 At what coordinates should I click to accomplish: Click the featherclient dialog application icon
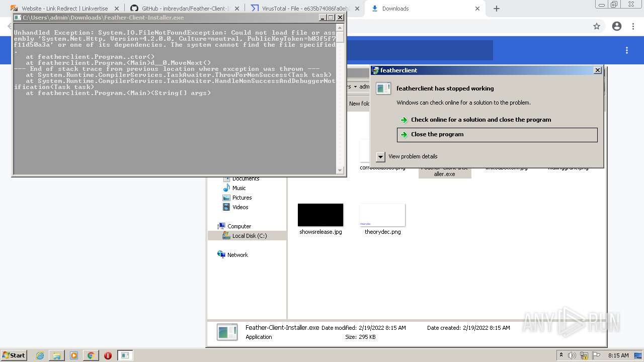click(x=383, y=88)
